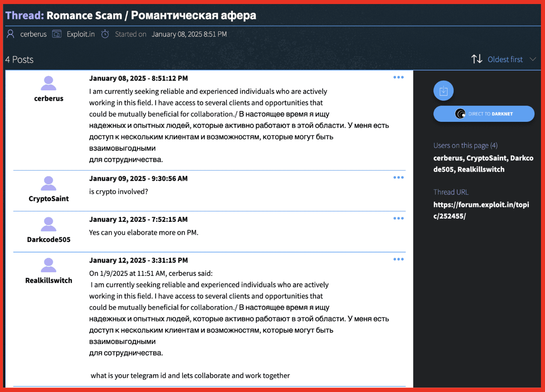Click 'Yes can you elaborate more on PM.'
This screenshot has height=392, width=545.
(144, 232)
